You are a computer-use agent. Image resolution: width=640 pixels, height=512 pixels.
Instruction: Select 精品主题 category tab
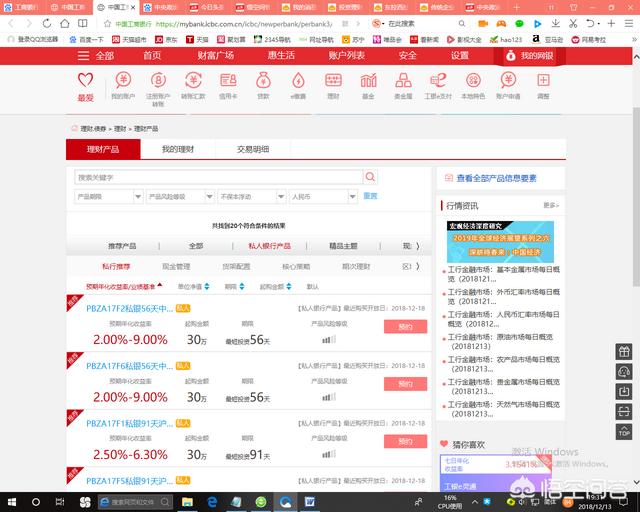[343, 246]
